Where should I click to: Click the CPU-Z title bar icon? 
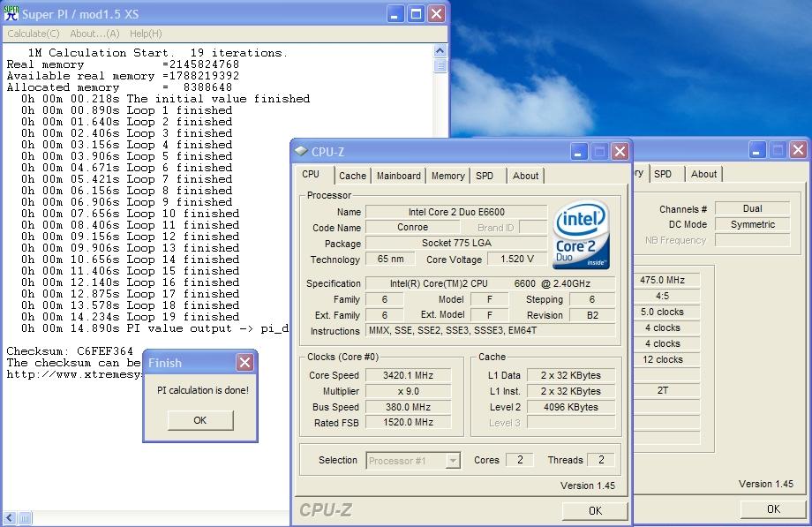(x=301, y=151)
